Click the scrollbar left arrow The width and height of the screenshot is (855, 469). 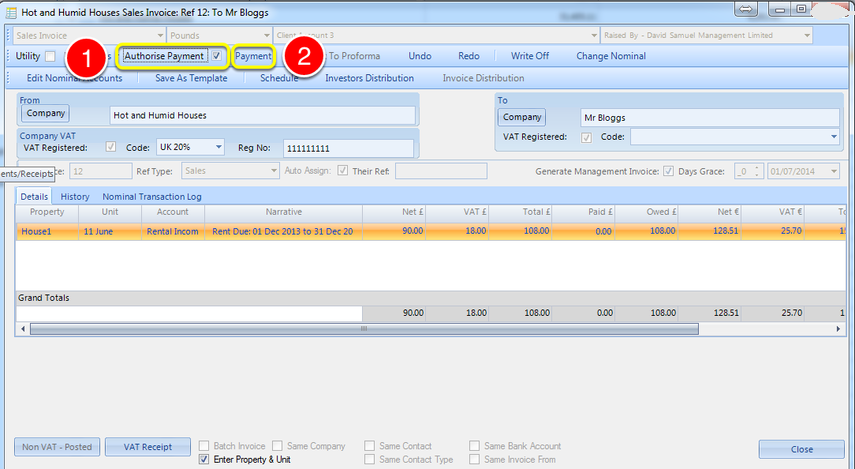23,329
